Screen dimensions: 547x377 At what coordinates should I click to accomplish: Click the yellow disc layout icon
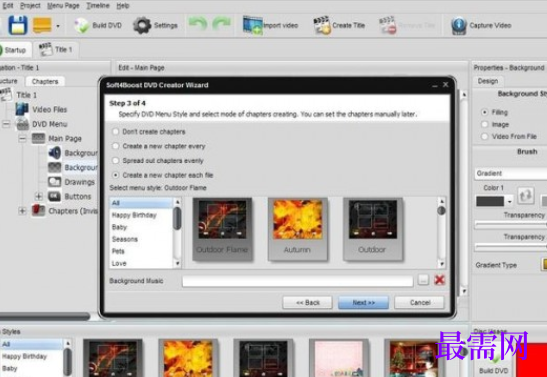click(42, 25)
